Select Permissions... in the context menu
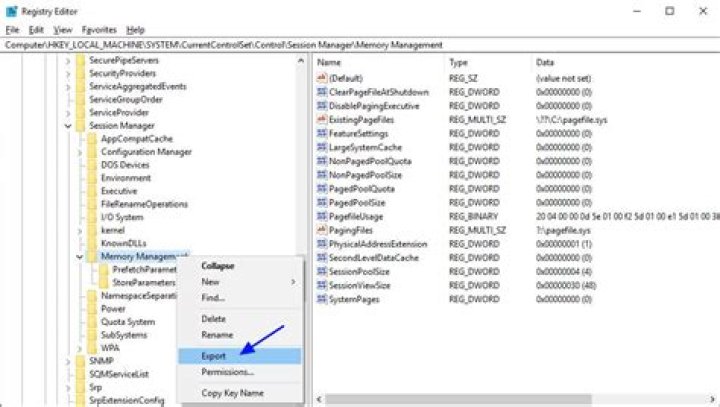720x407 pixels. tap(227, 371)
